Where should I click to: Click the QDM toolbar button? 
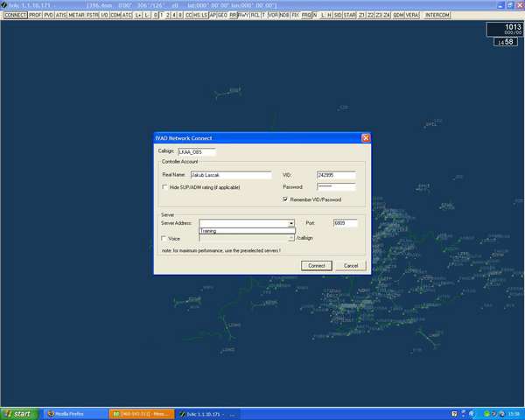398,15
